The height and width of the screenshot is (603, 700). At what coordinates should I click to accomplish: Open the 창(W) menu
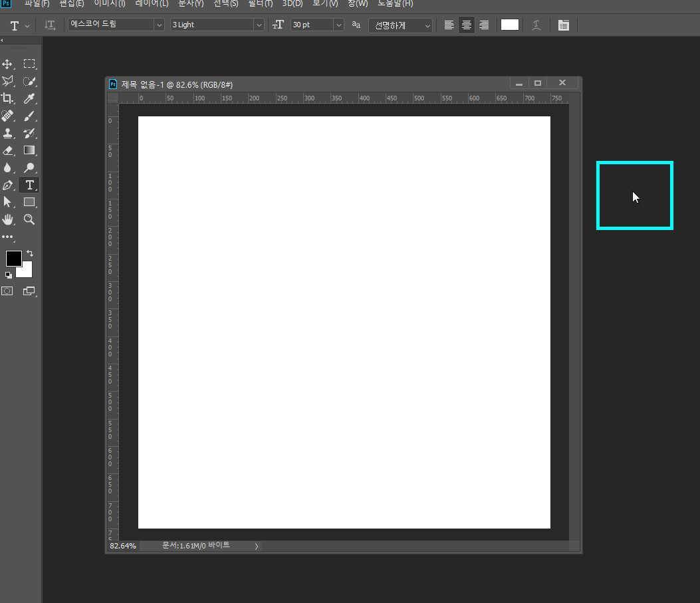coord(358,3)
